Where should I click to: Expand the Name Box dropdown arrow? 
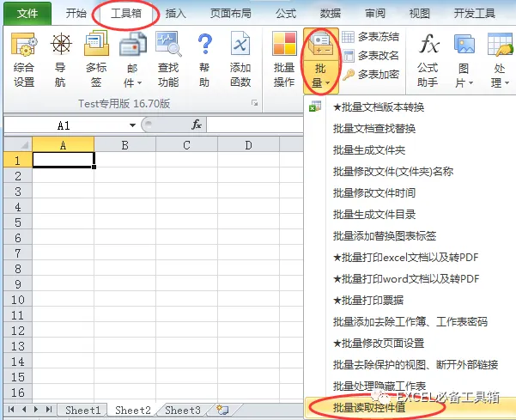132,125
